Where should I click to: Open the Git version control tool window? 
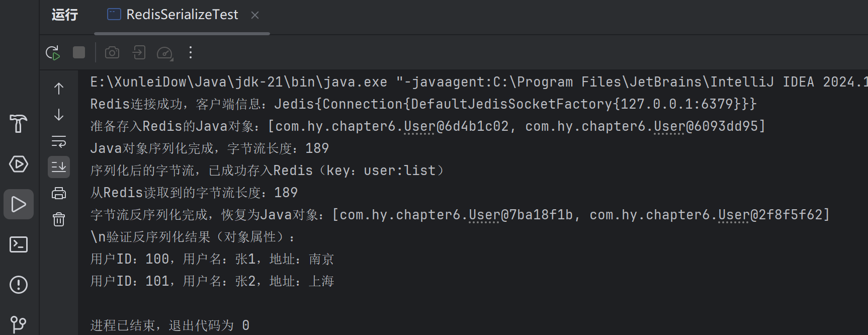(x=19, y=324)
